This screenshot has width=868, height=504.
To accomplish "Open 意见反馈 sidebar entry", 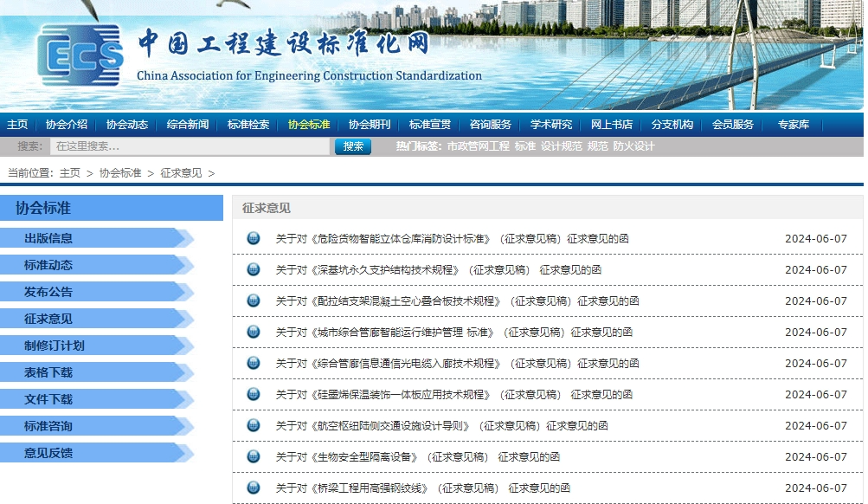I will 48,453.
